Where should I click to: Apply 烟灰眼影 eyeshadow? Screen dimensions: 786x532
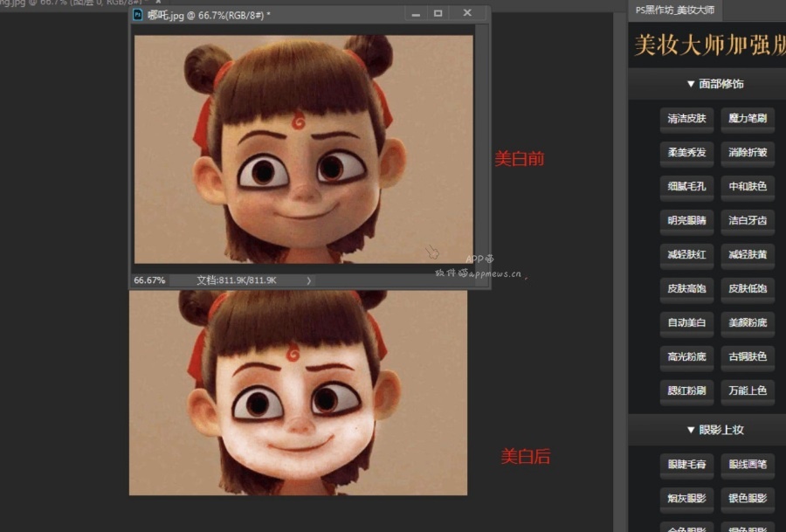click(x=686, y=499)
